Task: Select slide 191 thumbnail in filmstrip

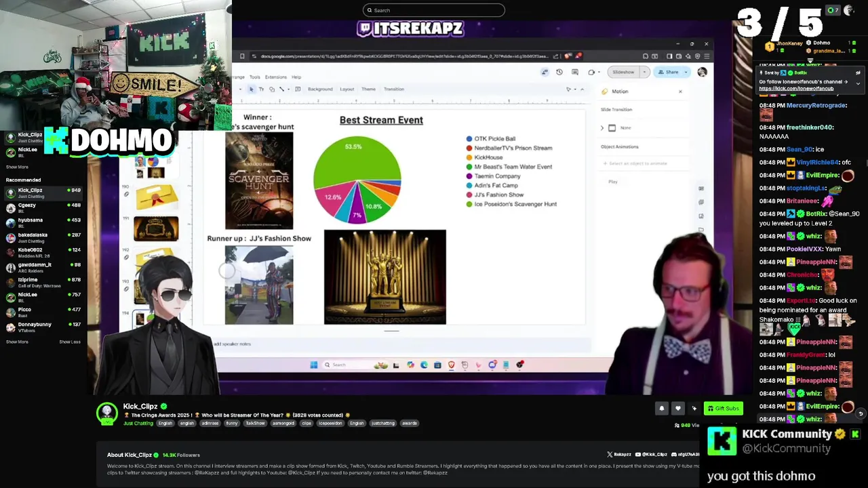Action: coord(156,229)
